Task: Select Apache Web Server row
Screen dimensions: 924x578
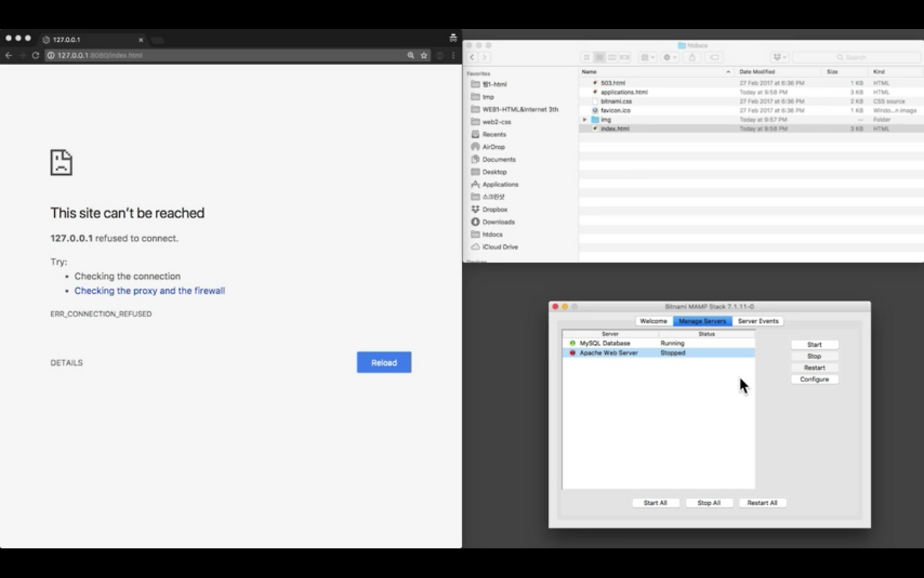Action: (658, 353)
